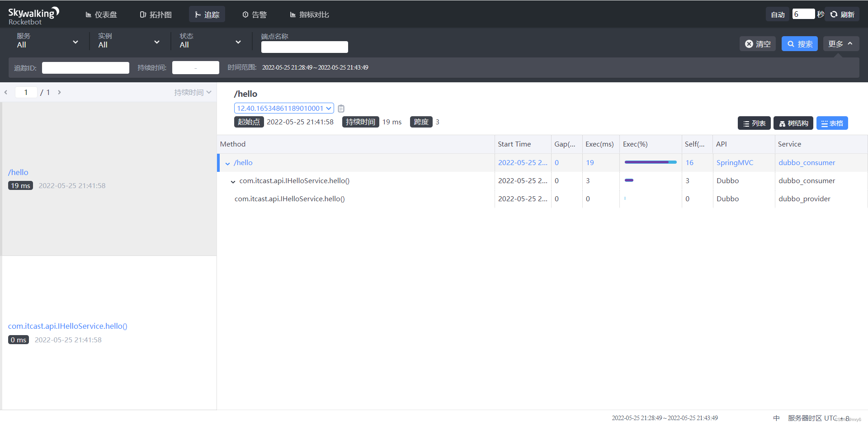Click the /hello method in span table

(x=243, y=162)
